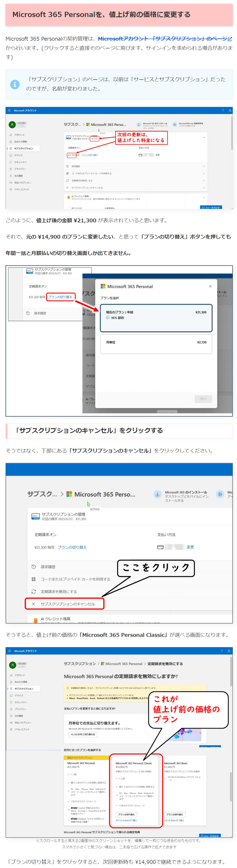Select デバイス in last screenshot sidebar
The width and height of the screenshot is (237, 868).
click(x=19, y=695)
